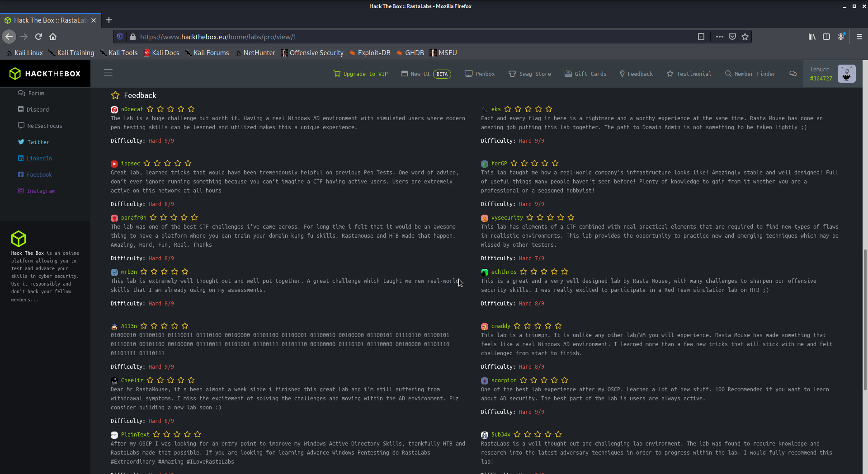
Task: Open Pwnbox from top navigation
Action: click(x=480, y=74)
